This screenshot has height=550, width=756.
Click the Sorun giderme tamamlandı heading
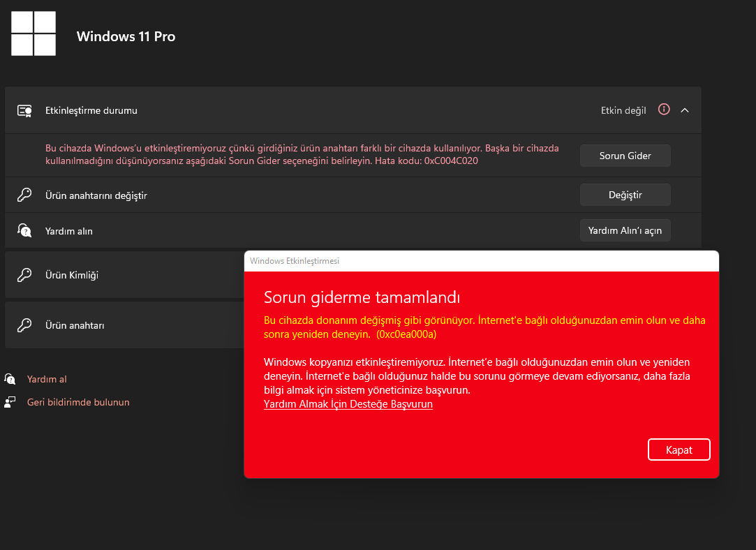coord(362,297)
